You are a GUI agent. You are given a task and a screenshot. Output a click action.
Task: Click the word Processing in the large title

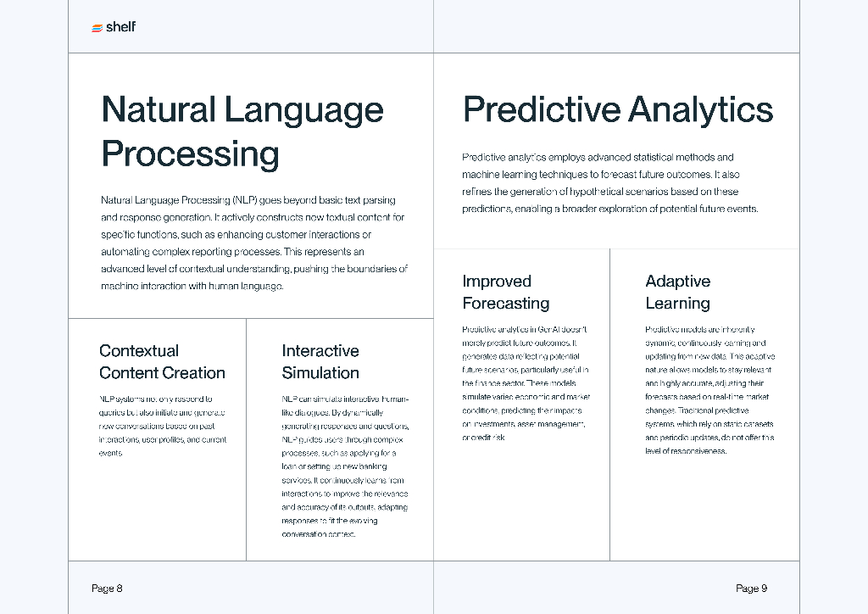click(x=190, y=154)
